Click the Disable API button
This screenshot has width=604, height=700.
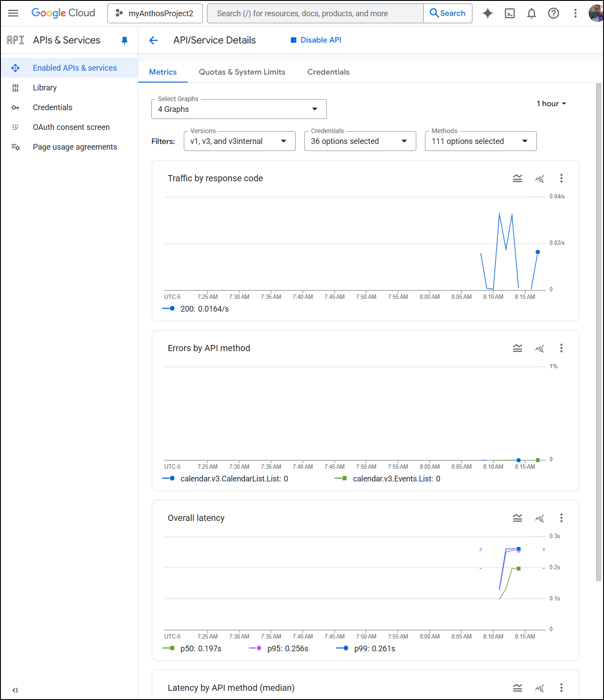click(316, 40)
